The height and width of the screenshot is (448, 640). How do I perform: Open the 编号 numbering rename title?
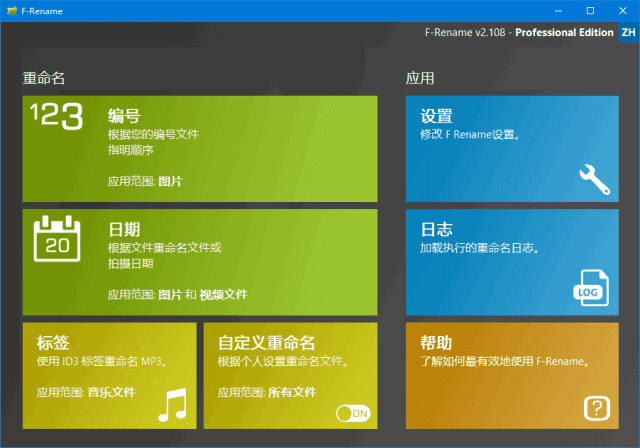click(124, 116)
